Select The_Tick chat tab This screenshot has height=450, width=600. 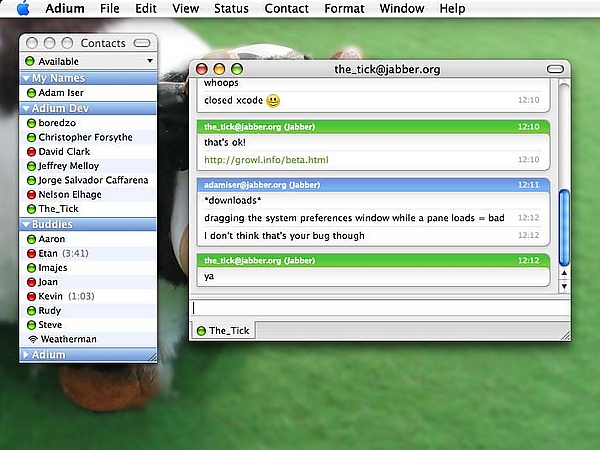click(222, 330)
